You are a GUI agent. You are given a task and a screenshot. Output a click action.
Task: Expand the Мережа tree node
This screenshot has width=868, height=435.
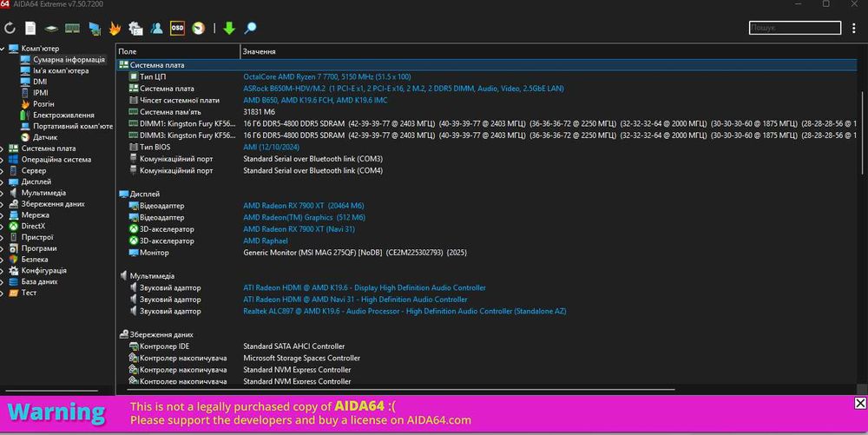coord(3,214)
